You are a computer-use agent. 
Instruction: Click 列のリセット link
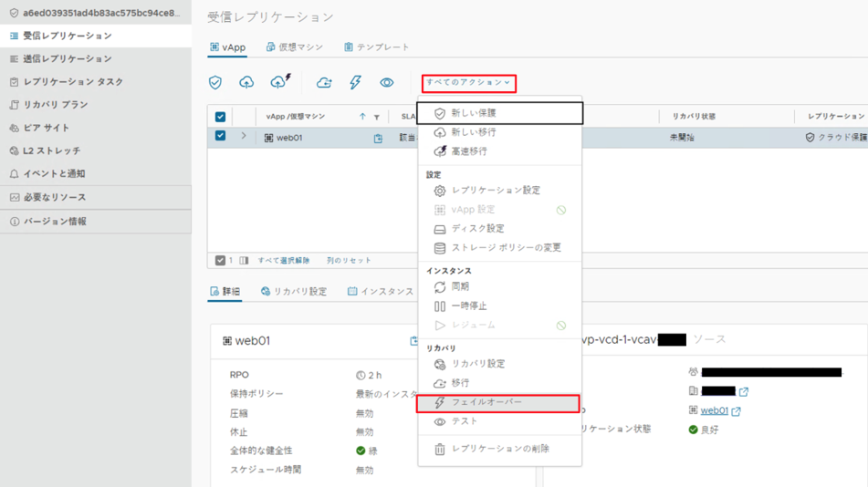click(x=349, y=261)
